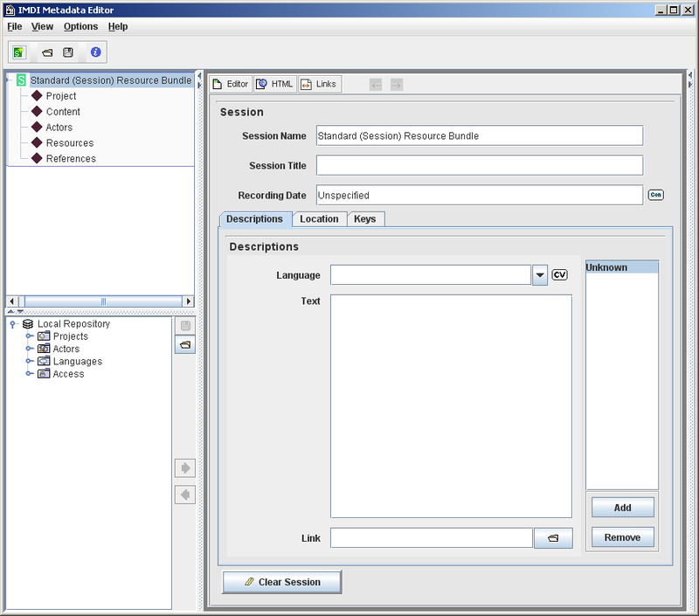Click the scrollbar left arrow in tree

click(12, 301)
